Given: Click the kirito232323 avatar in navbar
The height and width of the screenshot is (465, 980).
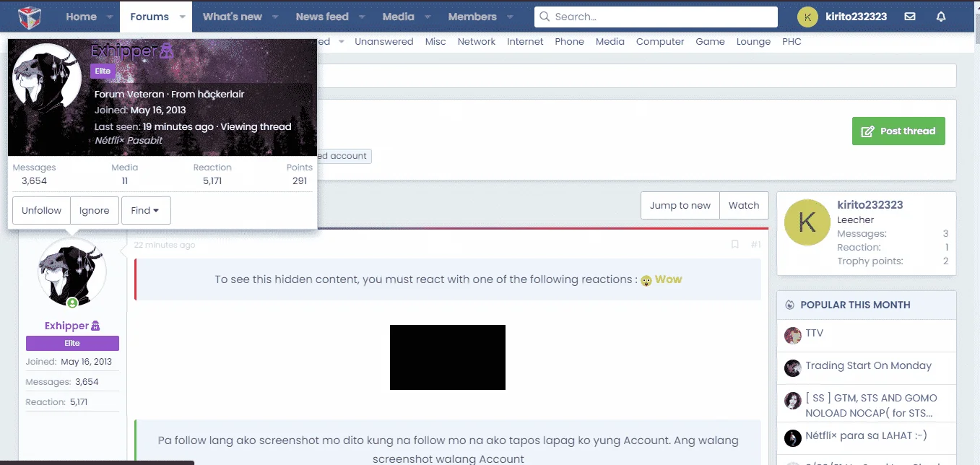Looking at the screenshot, I should [x=808, y=17].
